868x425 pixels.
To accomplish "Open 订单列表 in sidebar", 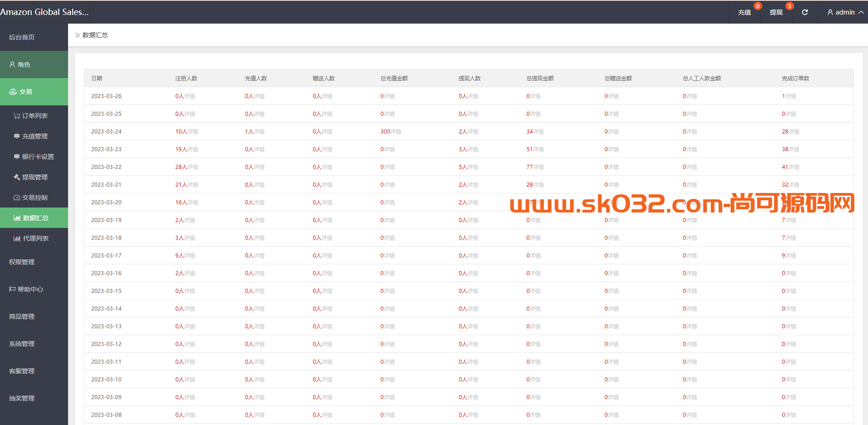I will point(34,116).
